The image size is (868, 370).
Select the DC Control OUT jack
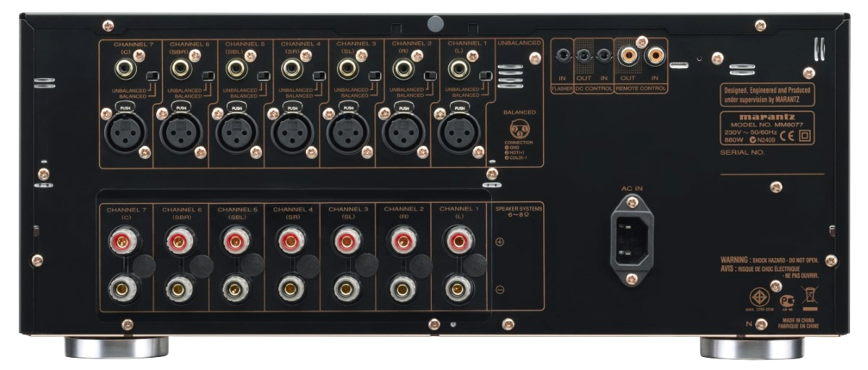584,54
